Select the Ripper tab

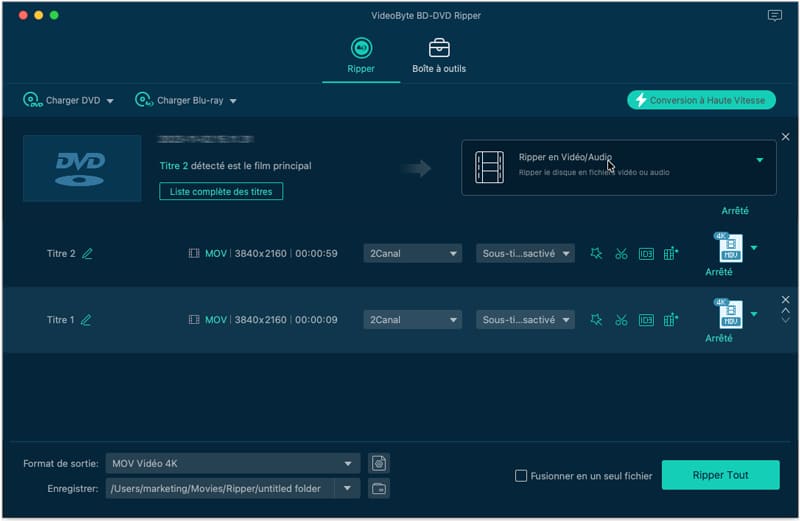(360, 56)
